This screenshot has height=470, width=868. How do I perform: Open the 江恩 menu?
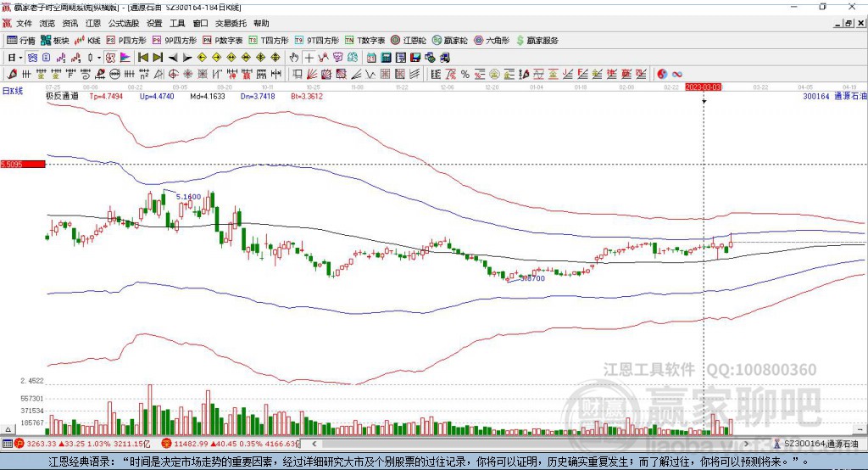[x=93, y=23]
